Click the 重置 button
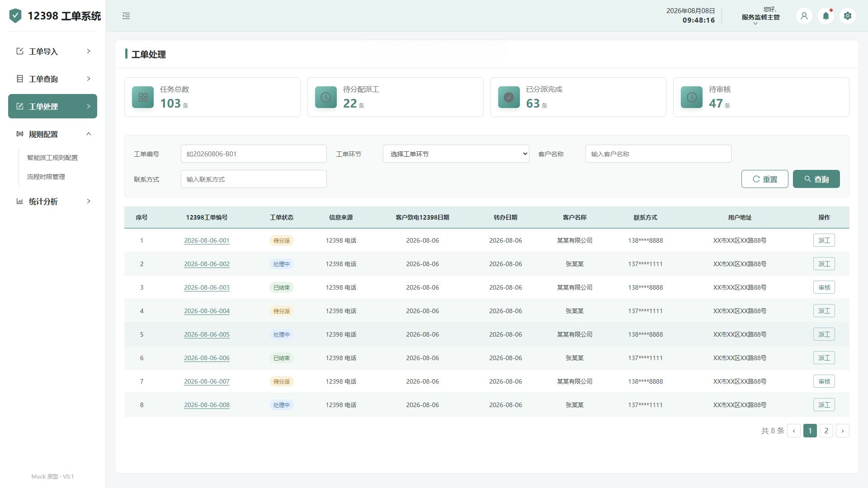This screenshot has height=488, width=868. coord(764,179)
